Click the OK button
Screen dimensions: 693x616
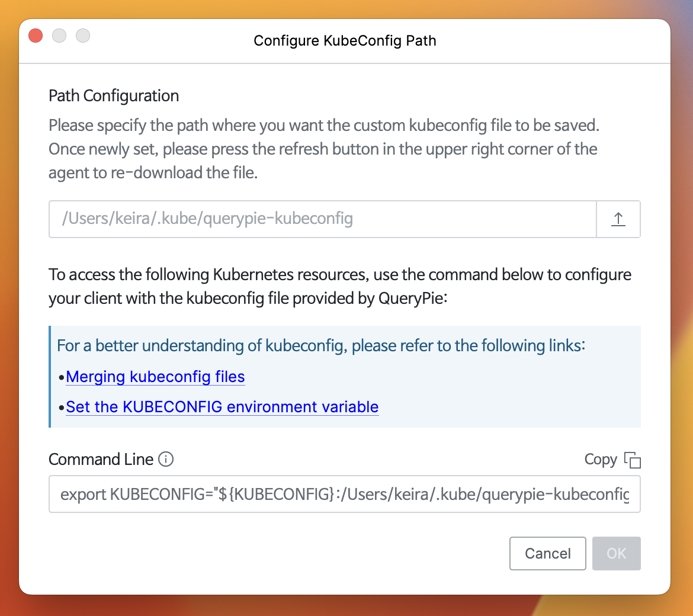pyautogui.click(x=616, y=553)
